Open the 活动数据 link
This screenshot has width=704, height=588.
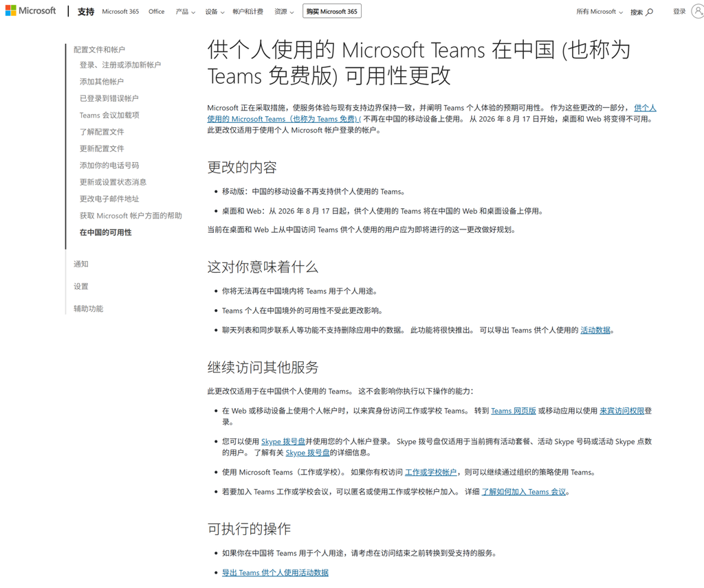[x=595, y=330]
